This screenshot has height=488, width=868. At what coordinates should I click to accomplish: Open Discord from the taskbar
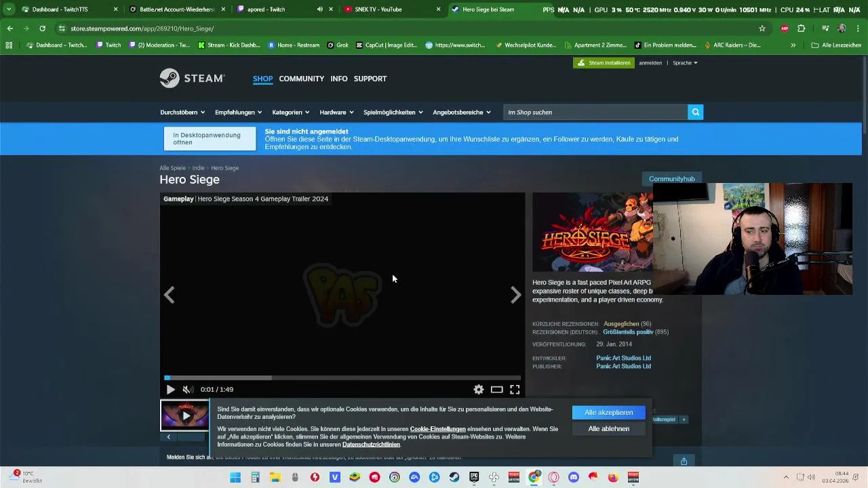point(574,477)
